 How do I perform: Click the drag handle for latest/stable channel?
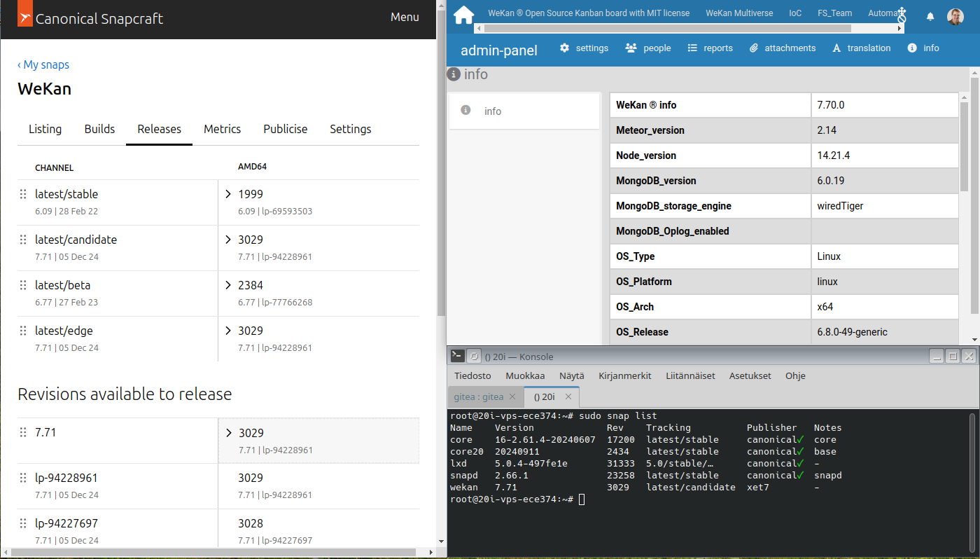pos(23,194)
